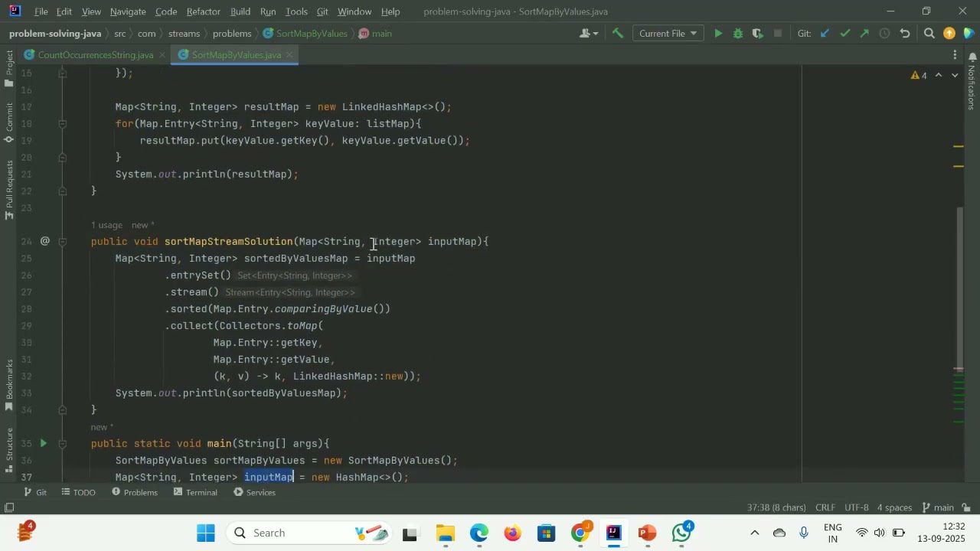Commit changes with Git checkmark icon
980x551 pixels.
click(844, 34)
